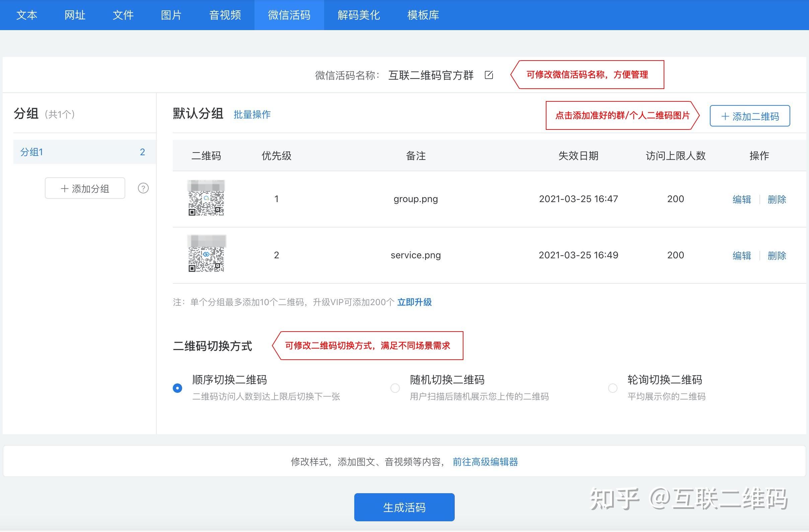Switch to the 模板库 tab
The width and height of the screenshot is (809, 532).
coord(423,15)
